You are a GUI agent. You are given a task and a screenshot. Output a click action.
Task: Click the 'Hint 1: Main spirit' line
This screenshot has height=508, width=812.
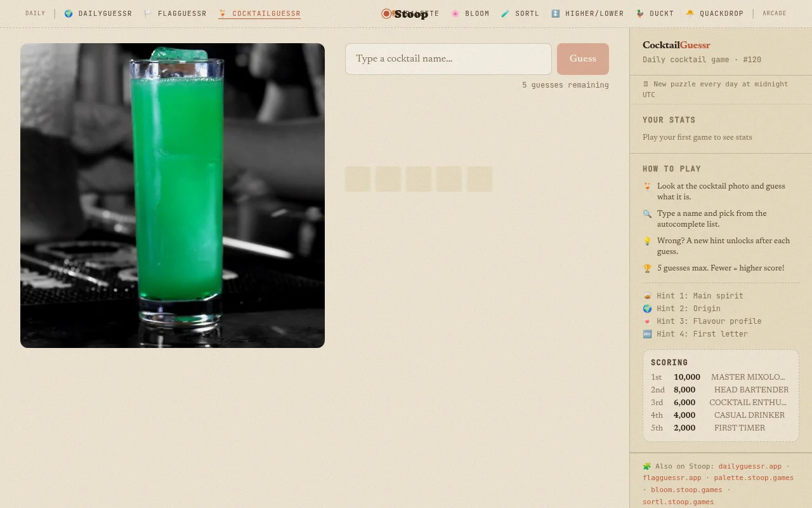click(x=693, y=296)
